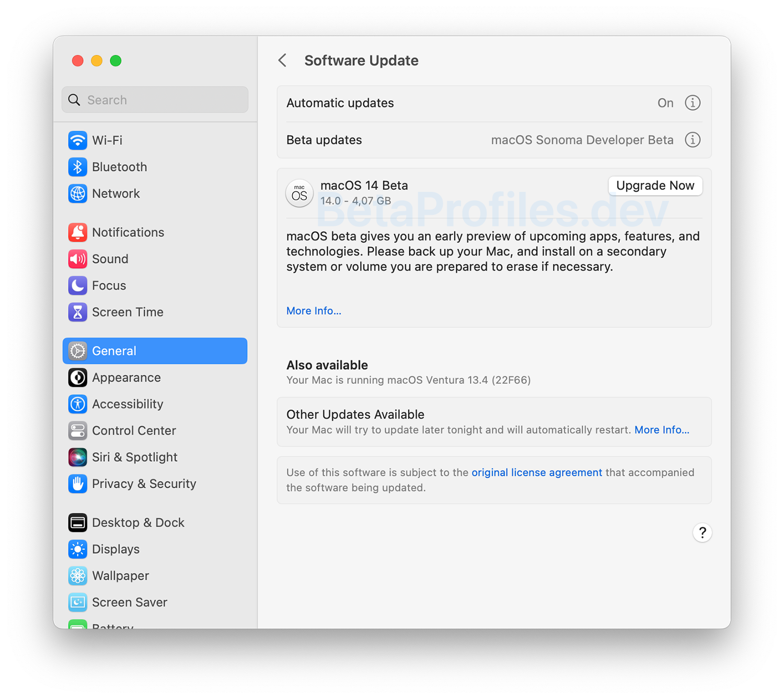The image size is (784, 699).
Task: Click inside the Search field
Action: coord(155,100)
